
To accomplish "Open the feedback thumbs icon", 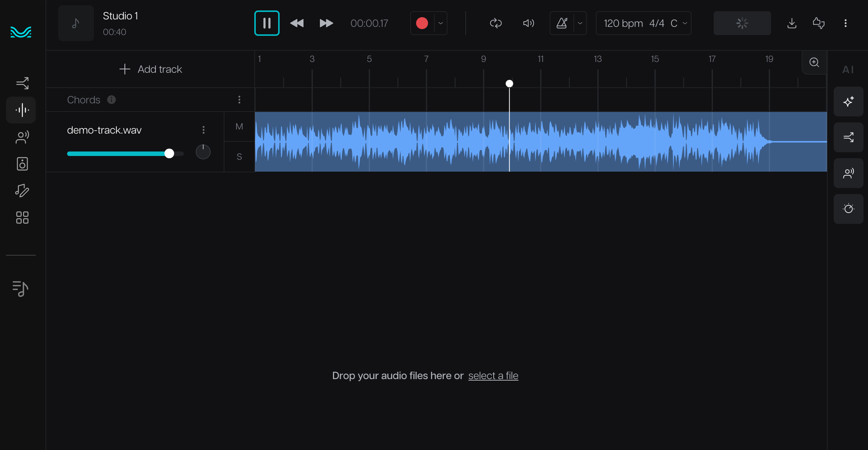I will pos(818,23).
